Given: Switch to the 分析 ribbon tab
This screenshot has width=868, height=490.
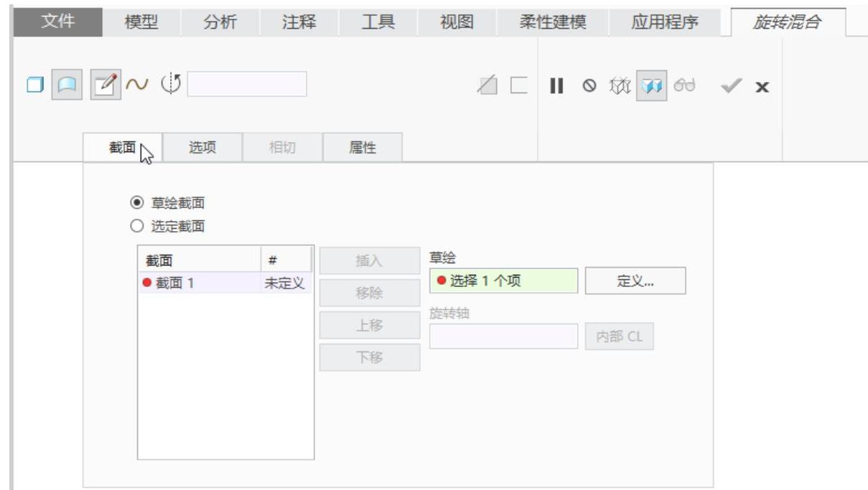Looking at the screenshot, I should (220, 22).
